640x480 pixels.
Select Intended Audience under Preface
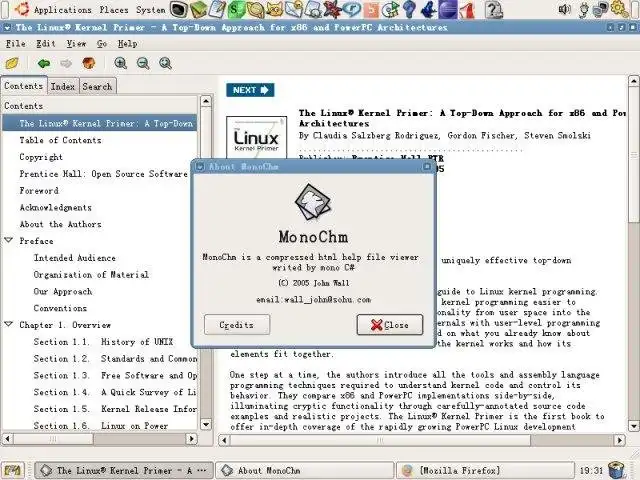coord(75,258)
